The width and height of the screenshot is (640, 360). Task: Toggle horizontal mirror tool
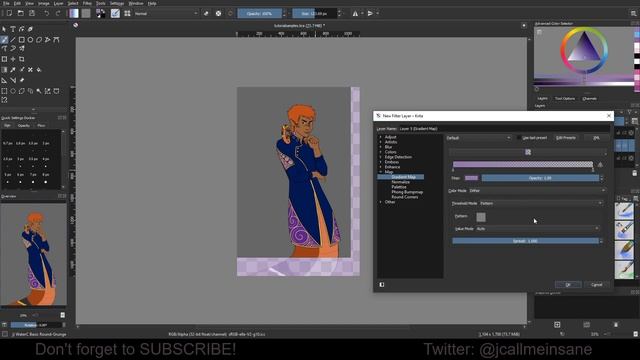coord(356,13)
